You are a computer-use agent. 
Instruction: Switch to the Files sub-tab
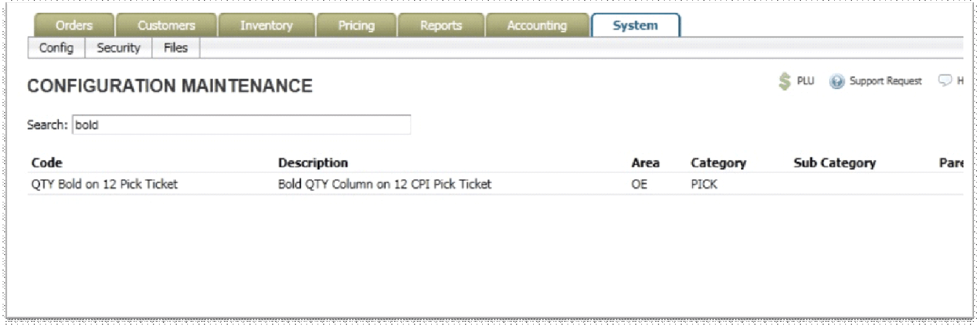coord(176,48)
